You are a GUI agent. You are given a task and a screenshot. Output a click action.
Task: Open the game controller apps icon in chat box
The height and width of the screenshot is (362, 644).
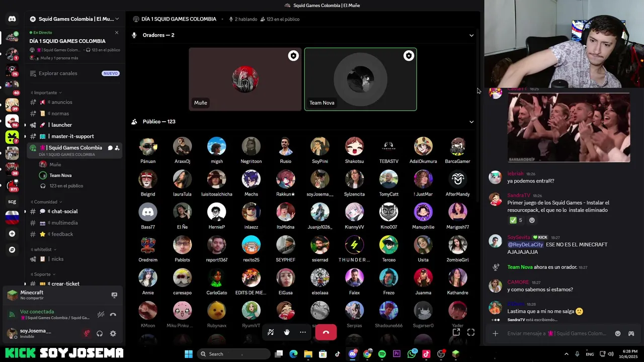(631, 333)
